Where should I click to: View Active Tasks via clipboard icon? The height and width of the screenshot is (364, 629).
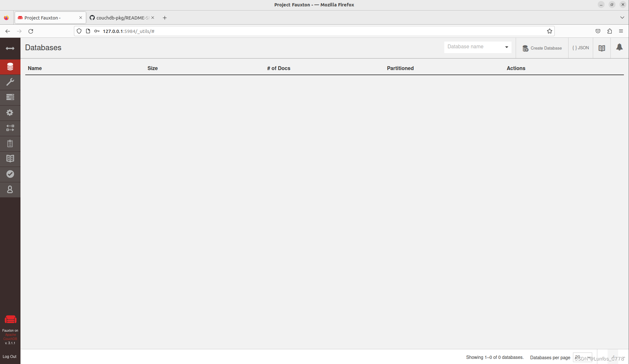[10, 143]
